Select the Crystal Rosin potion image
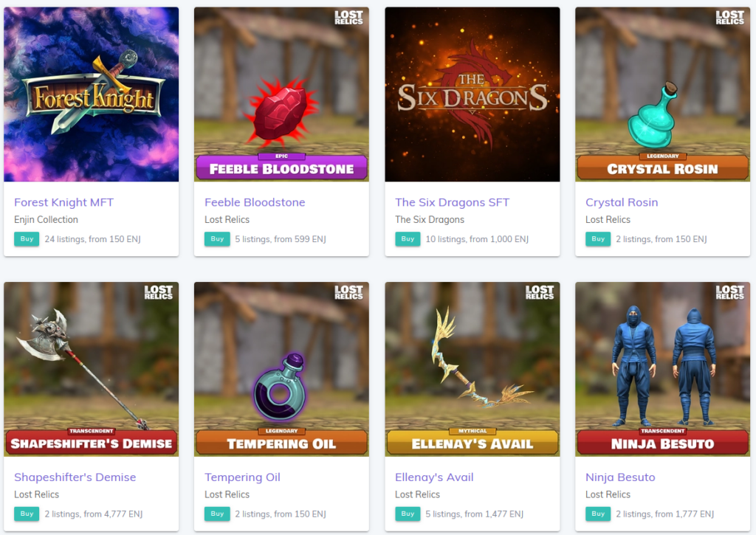The height and width of the screenshot is (535, 756). 663,94
